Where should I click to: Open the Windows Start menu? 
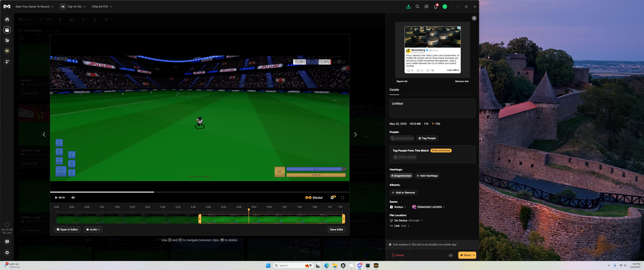point(268,266)
